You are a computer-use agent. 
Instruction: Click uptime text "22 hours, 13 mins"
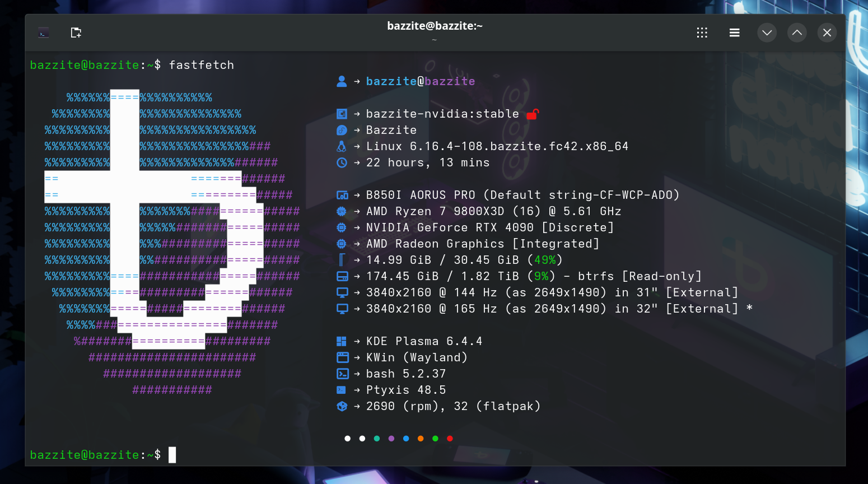point(428,162)
